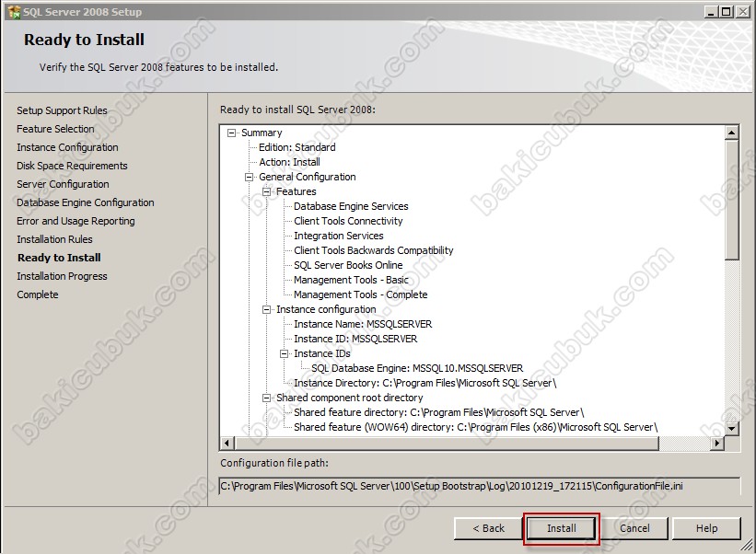
Task: Open Help for this setup page
Action: pyautogui.click(x=706, y=528)
